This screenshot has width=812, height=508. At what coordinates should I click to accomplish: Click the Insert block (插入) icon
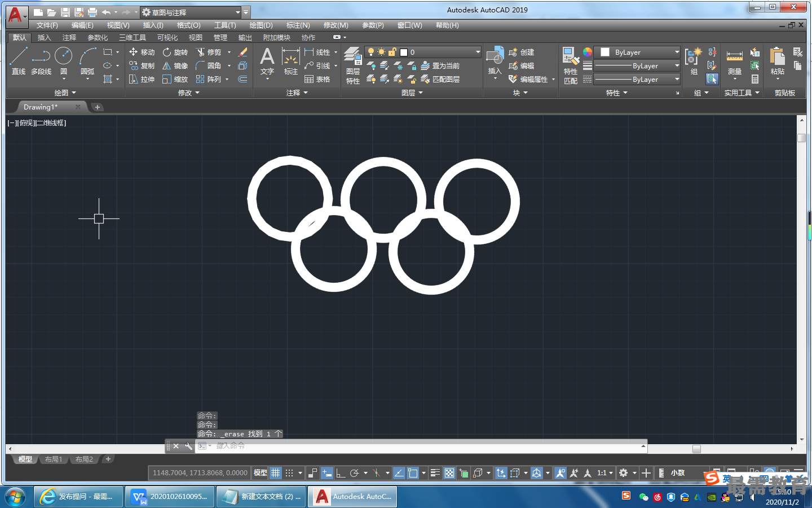[495, 61]
